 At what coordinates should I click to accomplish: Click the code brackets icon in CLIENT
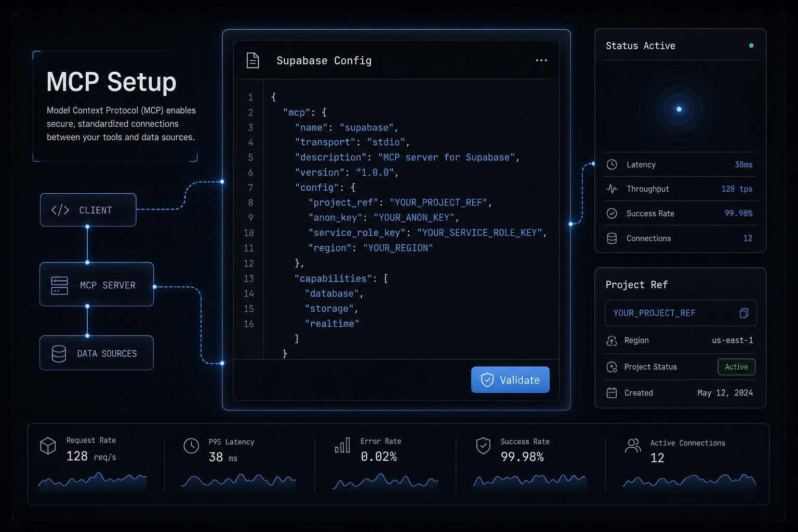click(x=60, y=210)
